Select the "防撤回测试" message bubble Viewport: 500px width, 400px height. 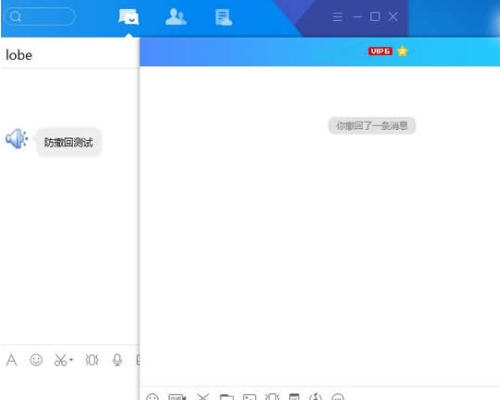click(x=69, y=142)
